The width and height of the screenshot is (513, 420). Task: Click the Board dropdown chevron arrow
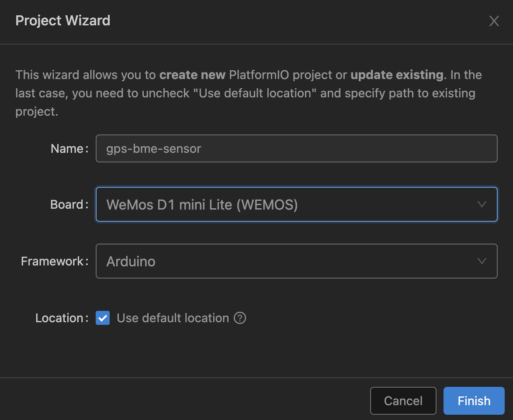482,204
